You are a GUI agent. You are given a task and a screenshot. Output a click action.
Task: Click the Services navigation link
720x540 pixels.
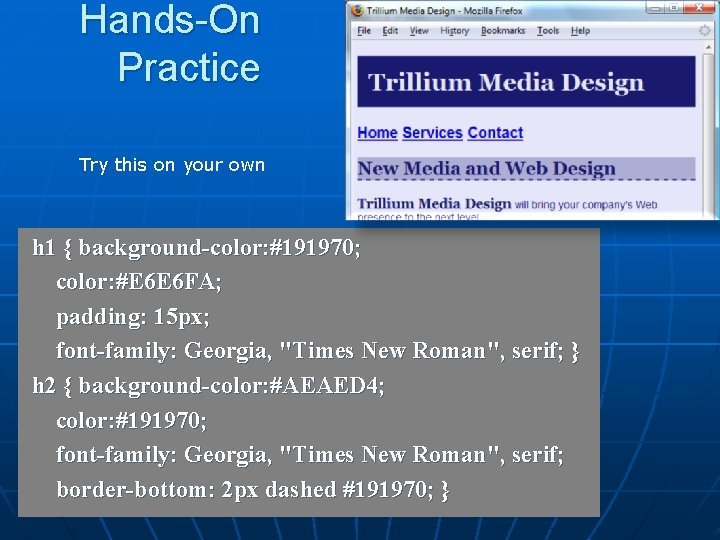(432, 133)
